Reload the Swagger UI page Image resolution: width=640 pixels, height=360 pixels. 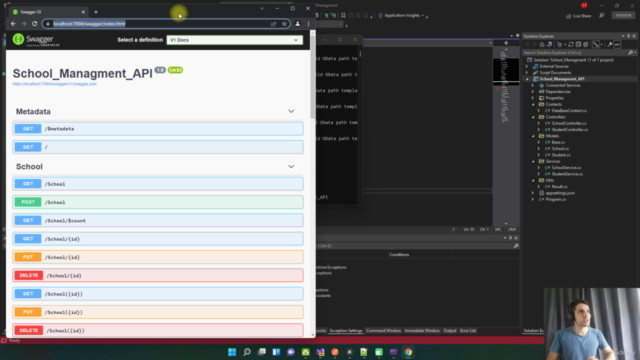[x=34, y=24]
